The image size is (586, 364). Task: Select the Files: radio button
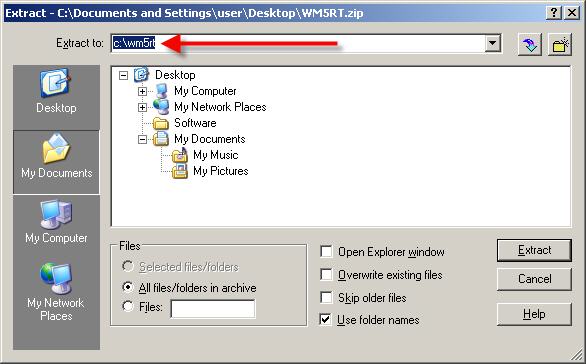pos(128,306)
